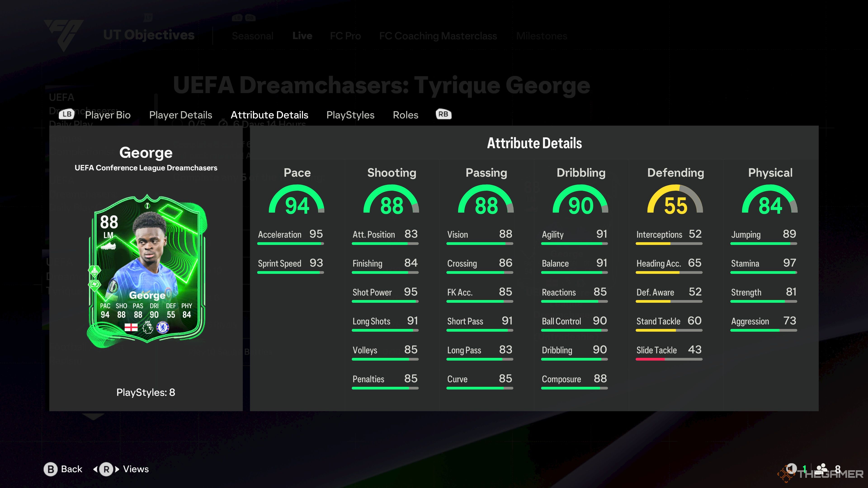
Task: Click the Conference League logo atop card
Action: click(147, 205)
